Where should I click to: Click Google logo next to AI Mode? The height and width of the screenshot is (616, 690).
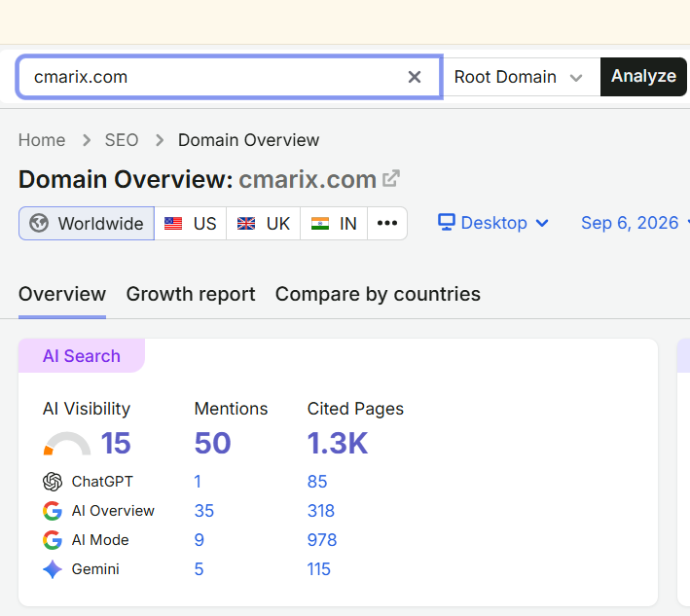click(53, 540)
